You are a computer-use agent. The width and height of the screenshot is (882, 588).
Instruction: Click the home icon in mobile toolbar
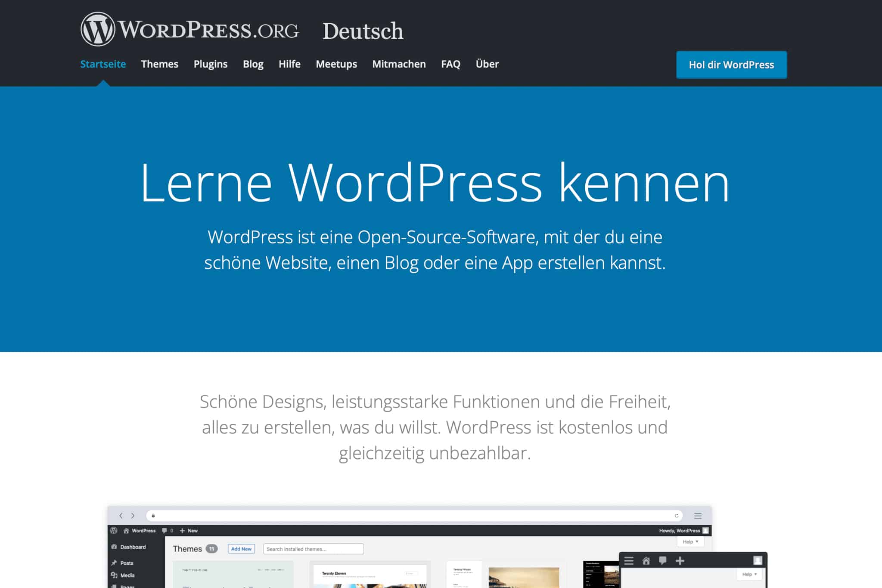pyautogui.click(x=646, y=560)
